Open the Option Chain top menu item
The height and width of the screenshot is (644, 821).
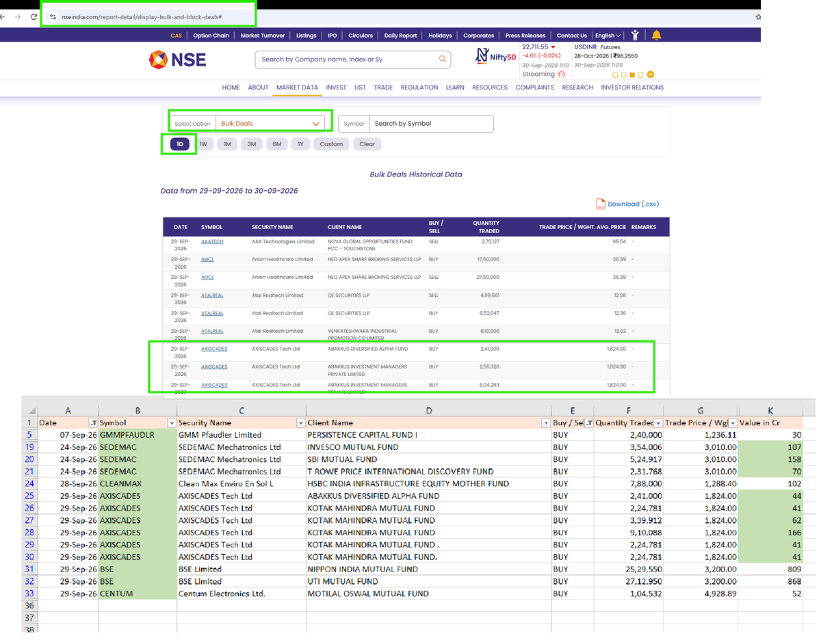pos(211,36)
